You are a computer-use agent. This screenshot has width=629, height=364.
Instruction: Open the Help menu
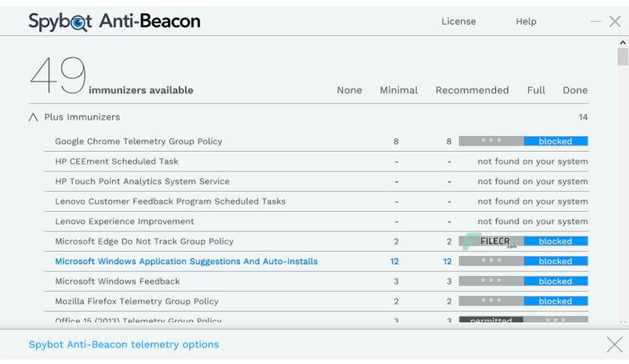[x=526, y=22]
